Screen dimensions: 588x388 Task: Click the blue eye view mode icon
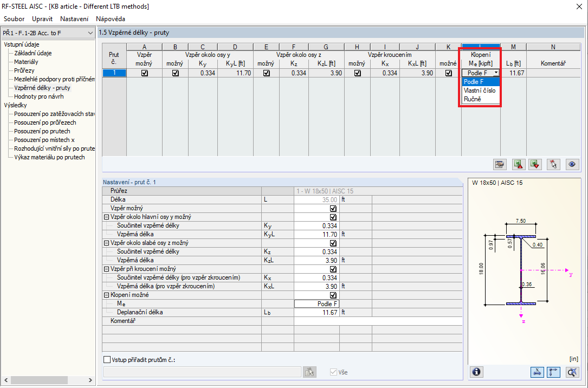[572, 164]
